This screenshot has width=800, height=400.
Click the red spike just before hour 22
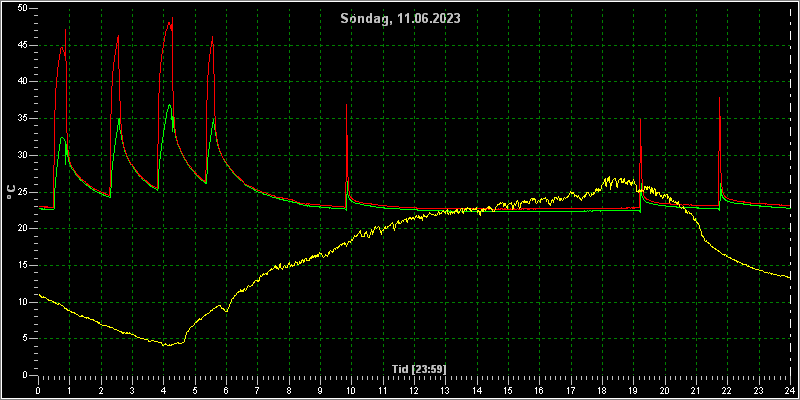[x=719, y=98]
